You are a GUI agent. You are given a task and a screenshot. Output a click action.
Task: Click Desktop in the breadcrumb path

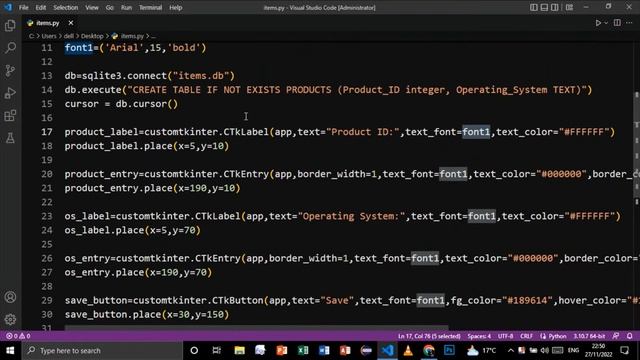tap(92, 36)
